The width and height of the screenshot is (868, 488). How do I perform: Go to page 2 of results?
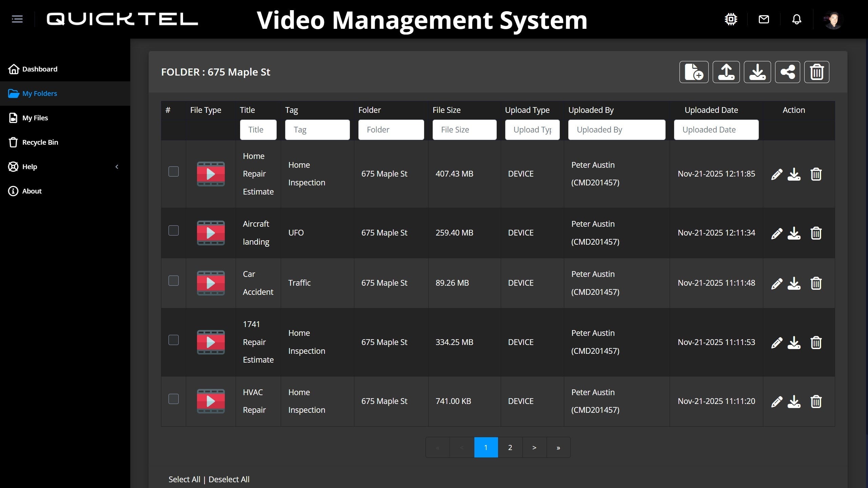coord(510,447)
